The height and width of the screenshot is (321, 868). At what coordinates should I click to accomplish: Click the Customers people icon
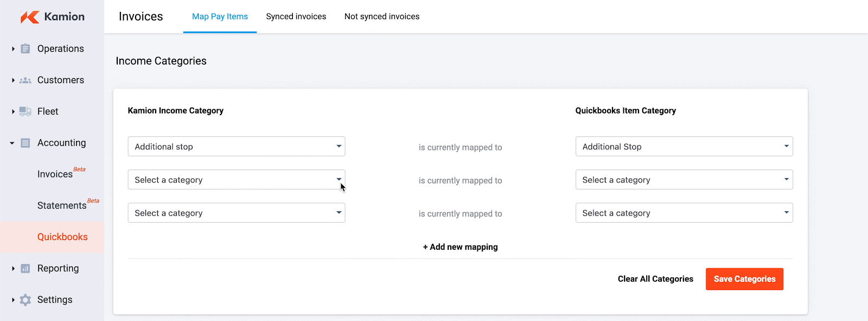(x=25, y=80)
